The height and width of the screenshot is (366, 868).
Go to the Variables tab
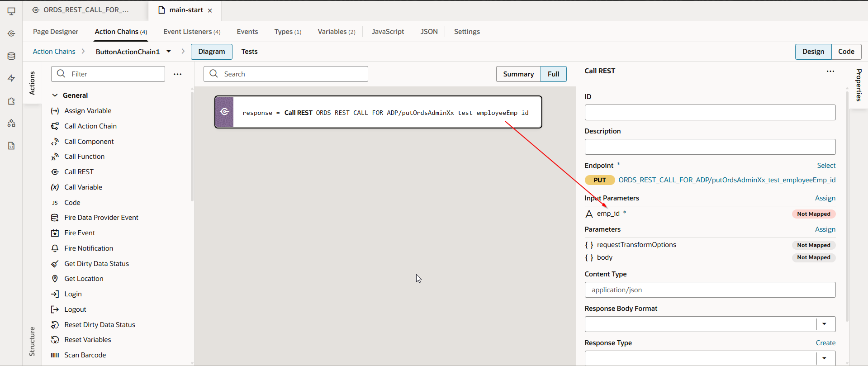pyautogui.click(x=336, y=32)
